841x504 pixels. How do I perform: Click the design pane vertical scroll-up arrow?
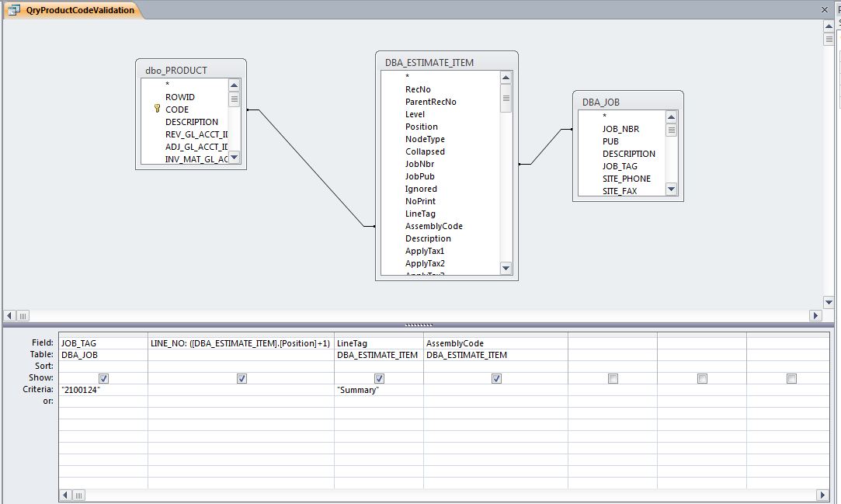click(x=829, y=26)
